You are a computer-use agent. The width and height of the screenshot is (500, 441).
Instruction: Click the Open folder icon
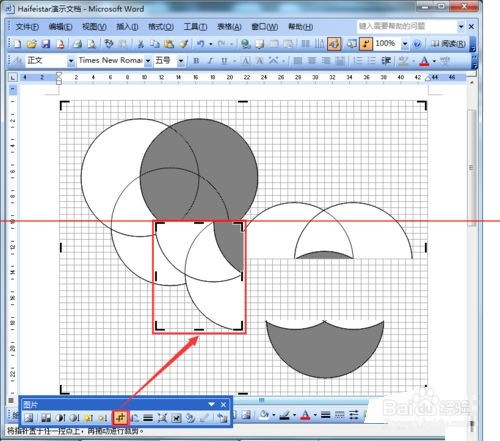(32, 44)
